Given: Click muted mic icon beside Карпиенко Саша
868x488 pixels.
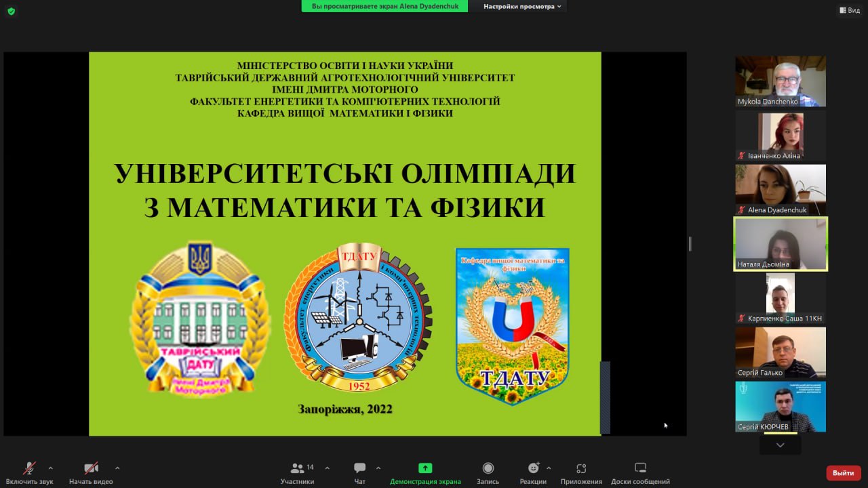Looking at the screenshot, I should [742, 319].
